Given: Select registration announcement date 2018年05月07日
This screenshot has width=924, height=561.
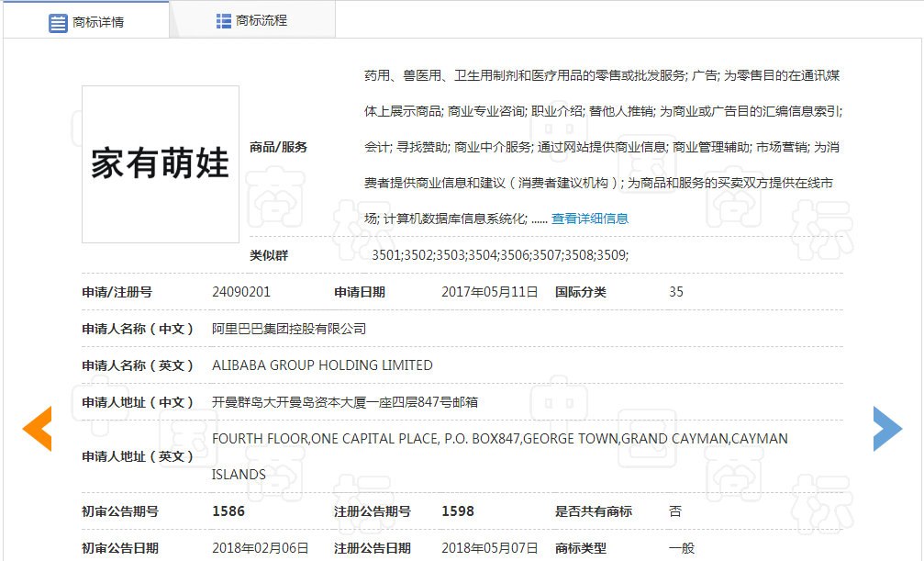Looking at the screenshot, I should tap(490, 548).
